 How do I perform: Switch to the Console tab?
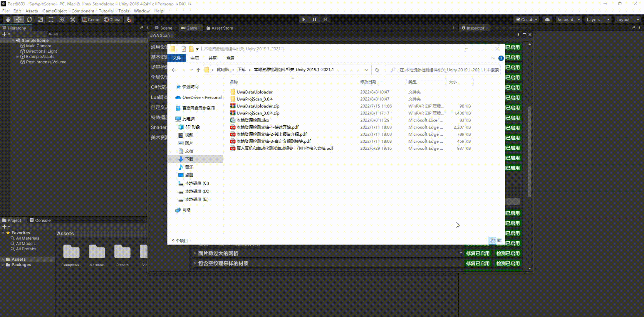coord(40,220)
